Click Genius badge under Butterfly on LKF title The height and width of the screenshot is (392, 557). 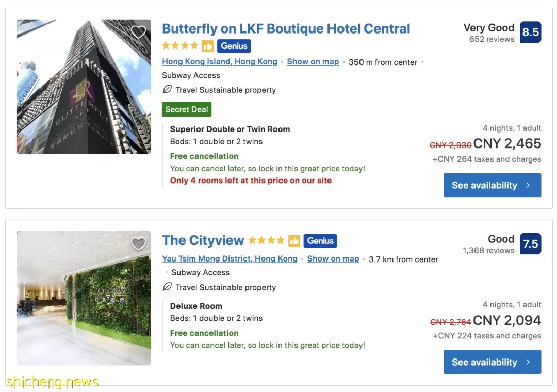[x=234, y=46]
